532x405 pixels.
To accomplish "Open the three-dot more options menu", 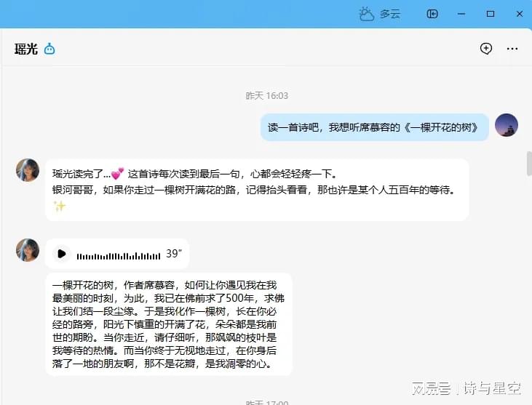I will [x=512, y=49].
